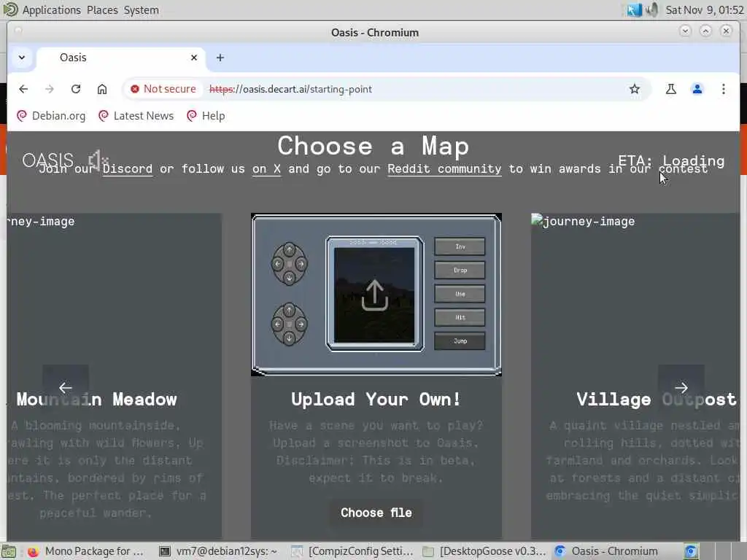Viewport: 747px width, 560px height.
Task: Select the Mountain Meadow map card title
Action: (x=97, y=400)
